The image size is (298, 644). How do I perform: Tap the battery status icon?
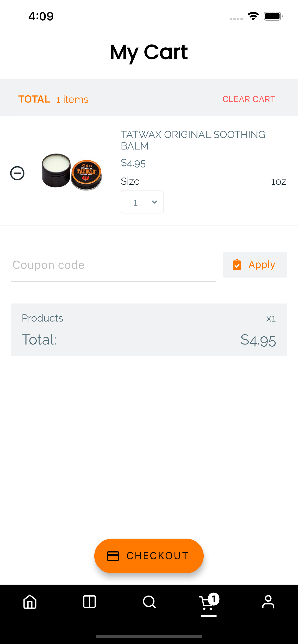click(273, 16)
